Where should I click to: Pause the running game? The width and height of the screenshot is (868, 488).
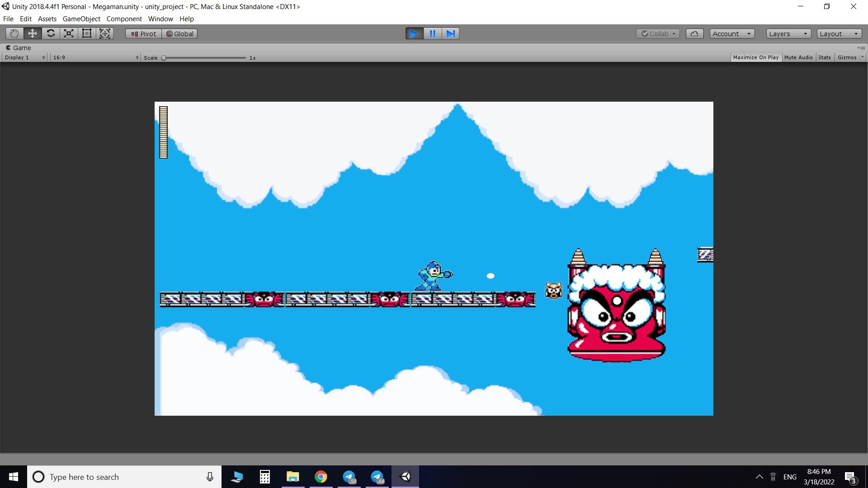click(x=433, y=33)
